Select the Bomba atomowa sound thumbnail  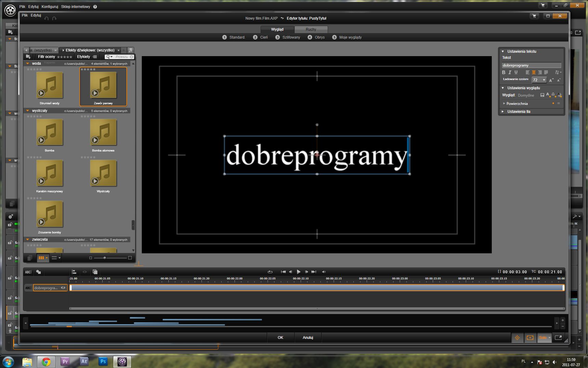click(103, 132)
